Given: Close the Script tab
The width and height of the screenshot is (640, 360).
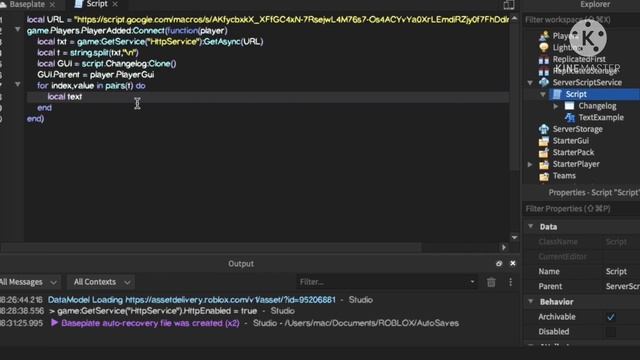Looking at the screenshot, I should coord(115,4).
